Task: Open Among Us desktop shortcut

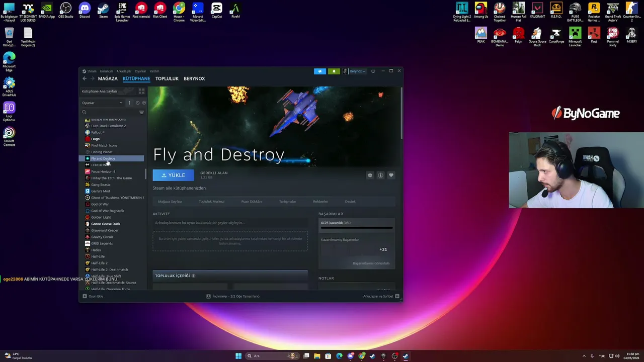Action: point(481,10)
